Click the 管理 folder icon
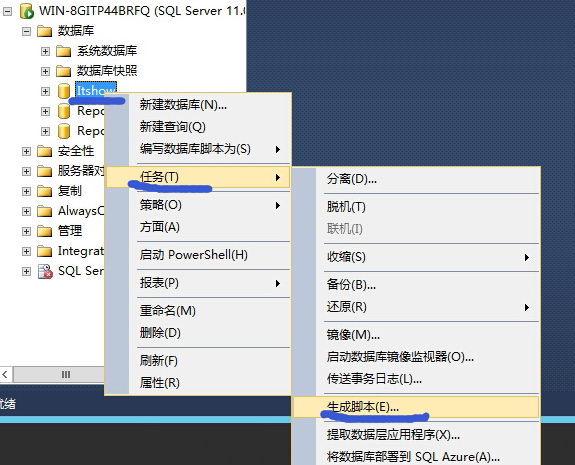This screenshot has height=465, width=575. 44,231
